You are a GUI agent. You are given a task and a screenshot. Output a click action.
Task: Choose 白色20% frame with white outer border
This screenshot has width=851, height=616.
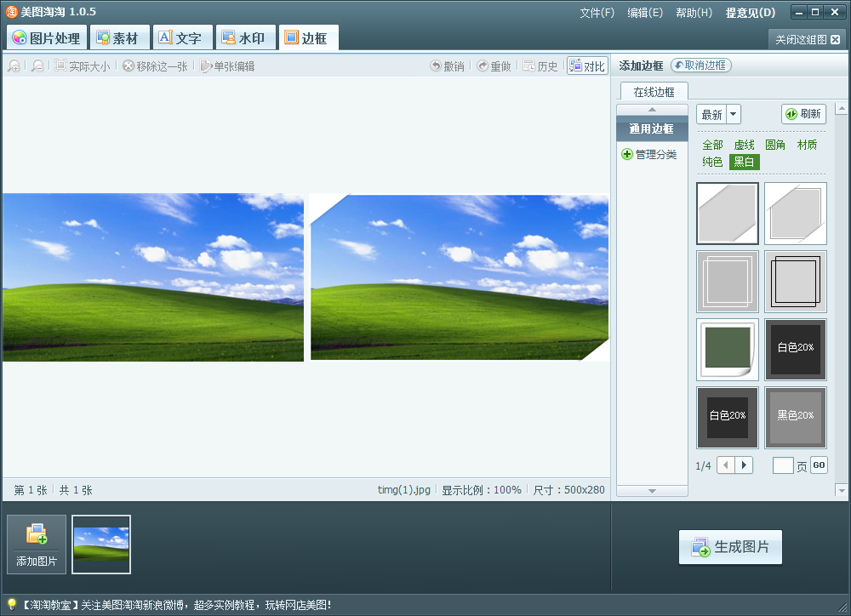point(796,350)
